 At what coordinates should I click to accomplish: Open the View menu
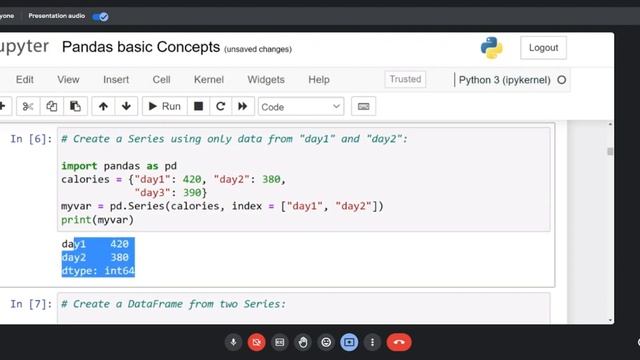point(68,80)
